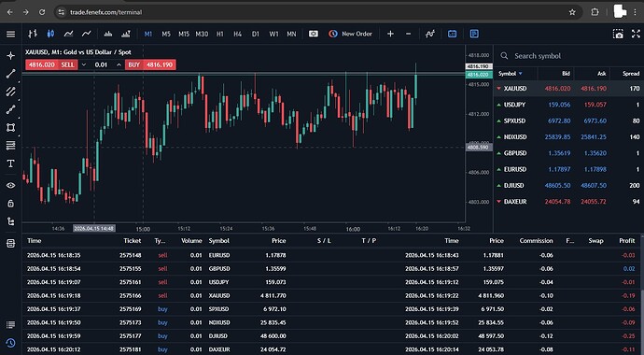Select the M1 timeframe

coord(148,35)
